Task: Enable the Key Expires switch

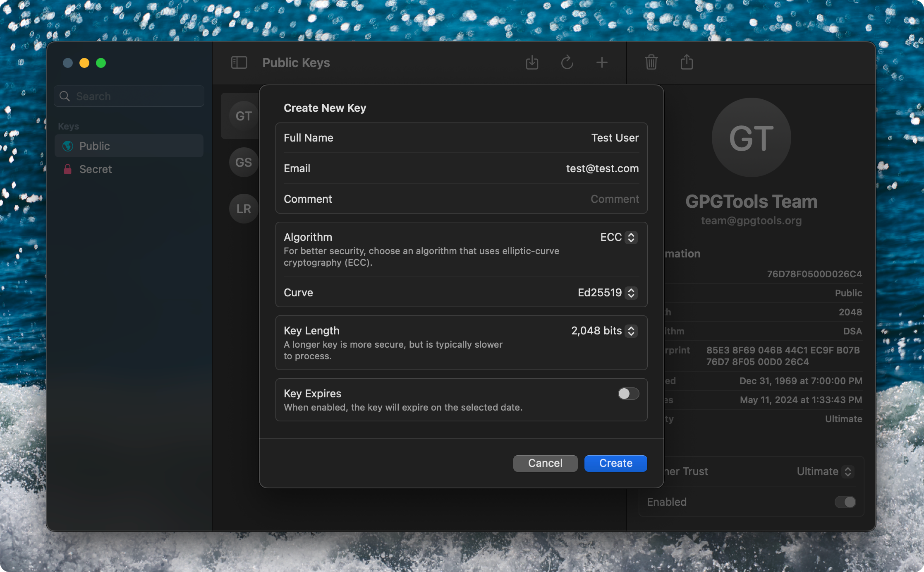Action: tap(628, 394)
